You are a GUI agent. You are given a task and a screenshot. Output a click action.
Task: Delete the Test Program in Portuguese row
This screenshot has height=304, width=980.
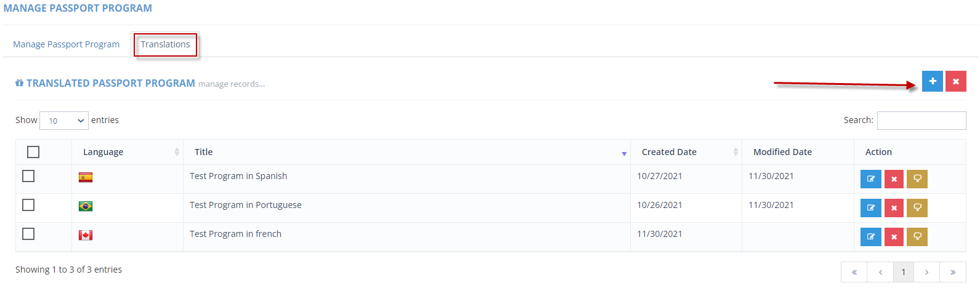(x=894, y=208)
